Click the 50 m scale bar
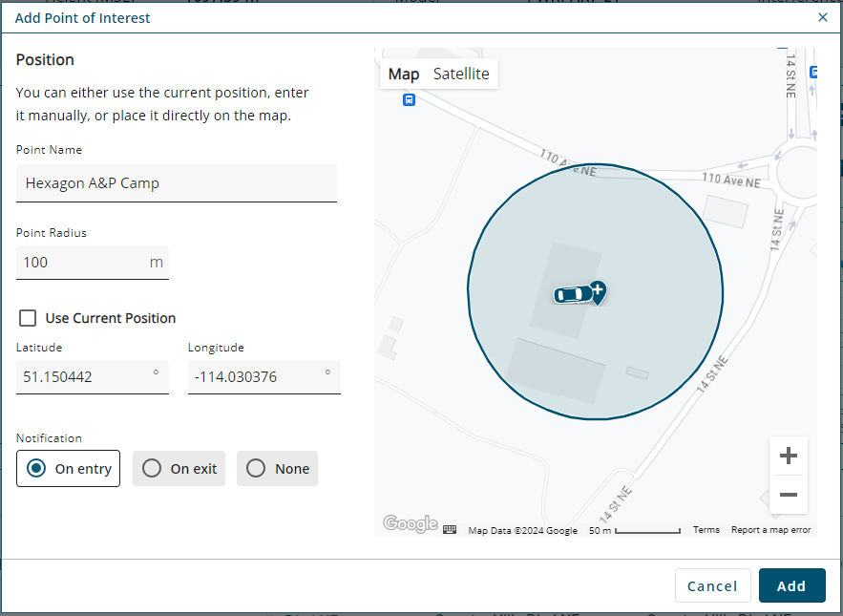 [635, 530]
